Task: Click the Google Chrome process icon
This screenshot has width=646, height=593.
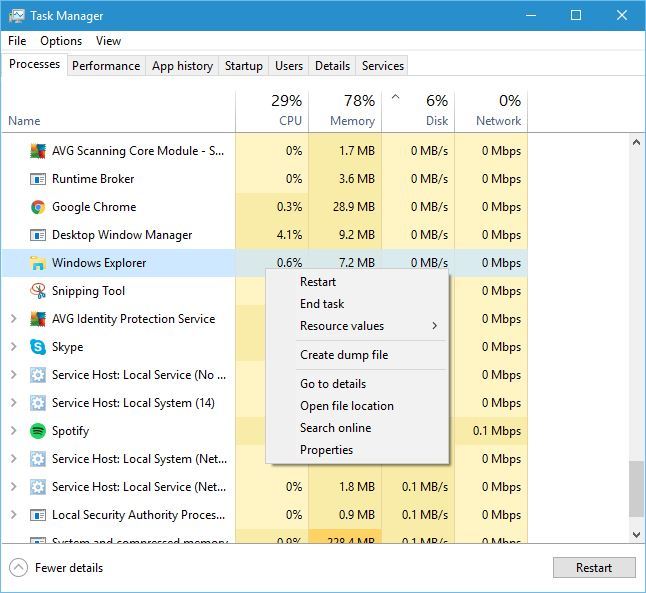Action: (38, 207)
